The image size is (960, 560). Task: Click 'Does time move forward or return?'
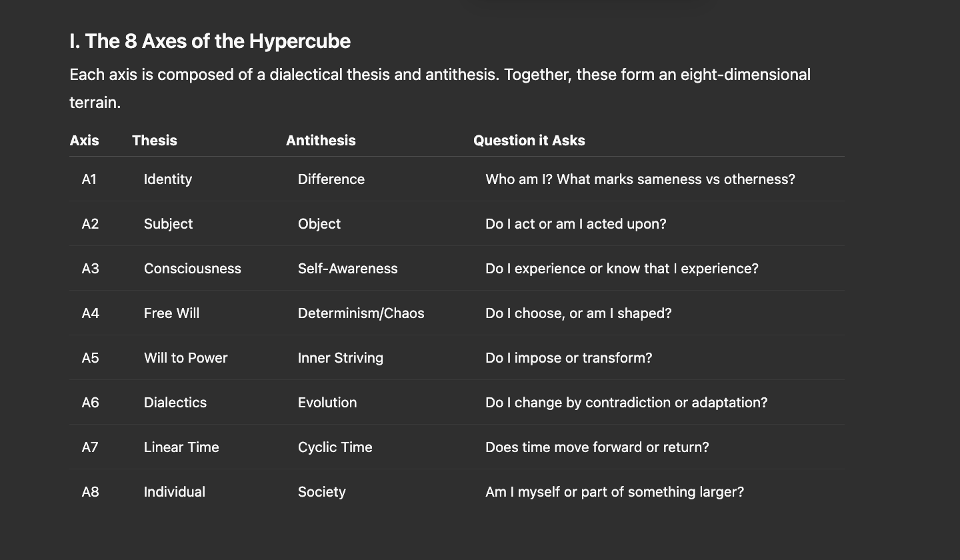(x=597, y=447)
